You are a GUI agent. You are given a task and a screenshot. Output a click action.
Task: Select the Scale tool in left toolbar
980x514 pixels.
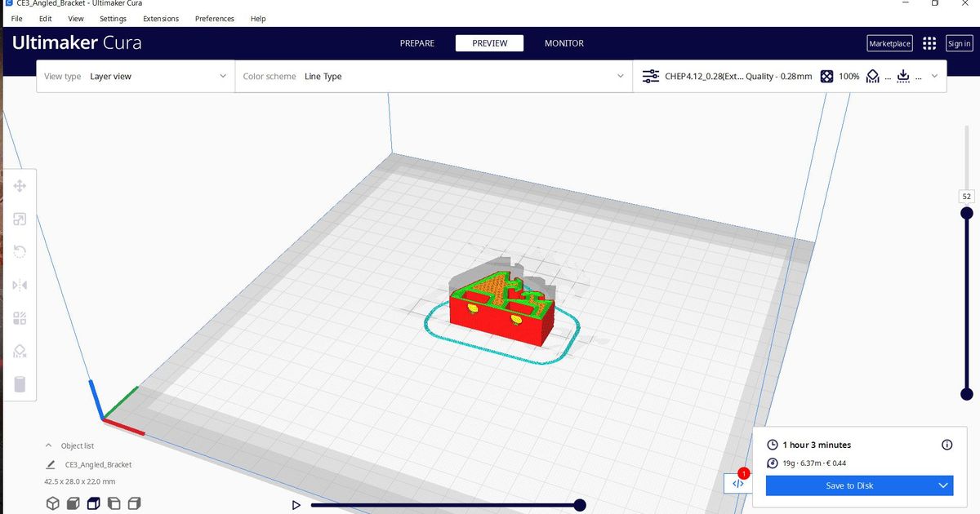pos(20,219)
